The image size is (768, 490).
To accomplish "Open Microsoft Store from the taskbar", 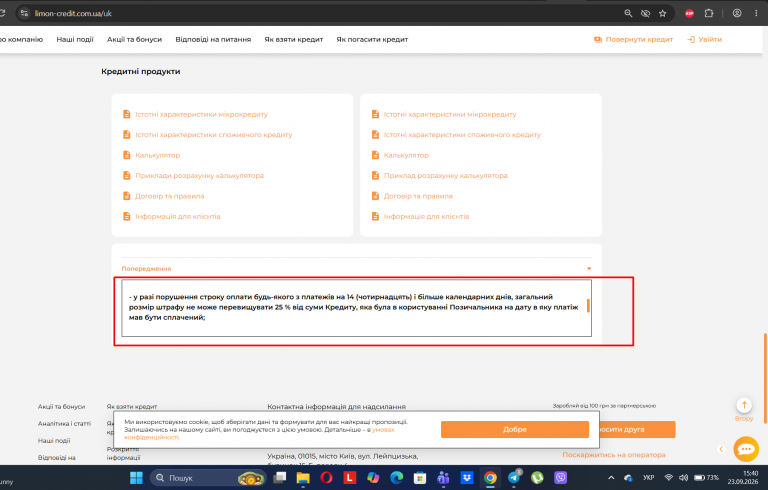I will pyautogui.click(x=420, y=478).
